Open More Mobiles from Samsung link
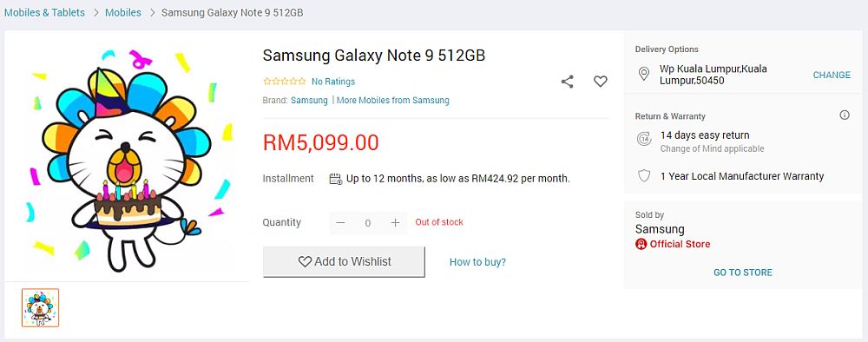Image resolution: width=868 pixels, height=342 pixels. click(x=392, y=100)
